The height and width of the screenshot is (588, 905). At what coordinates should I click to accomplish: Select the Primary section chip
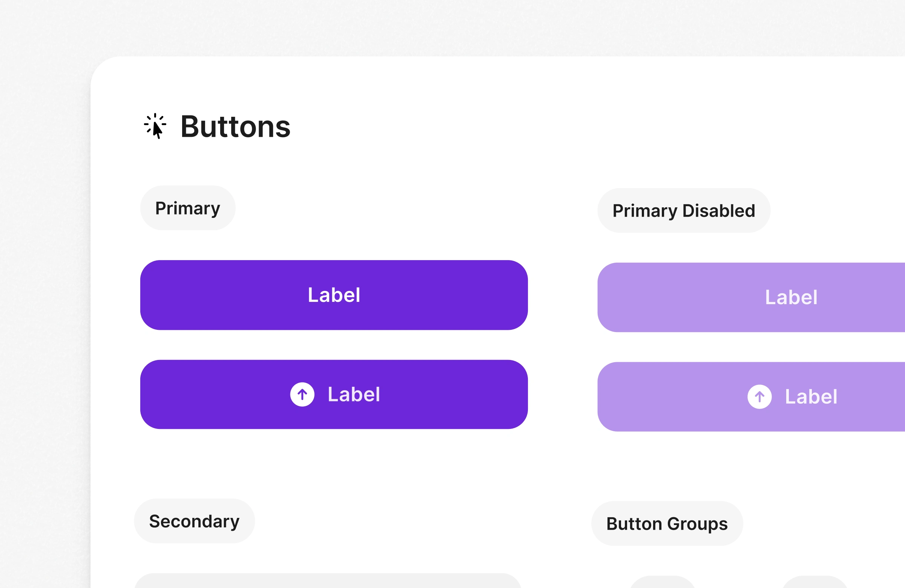[188, 208]
